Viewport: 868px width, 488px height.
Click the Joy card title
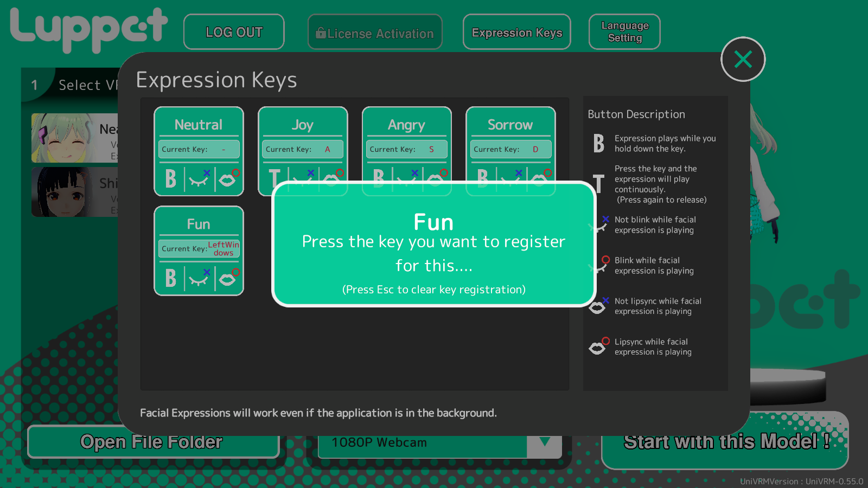[x=303, y=125]
